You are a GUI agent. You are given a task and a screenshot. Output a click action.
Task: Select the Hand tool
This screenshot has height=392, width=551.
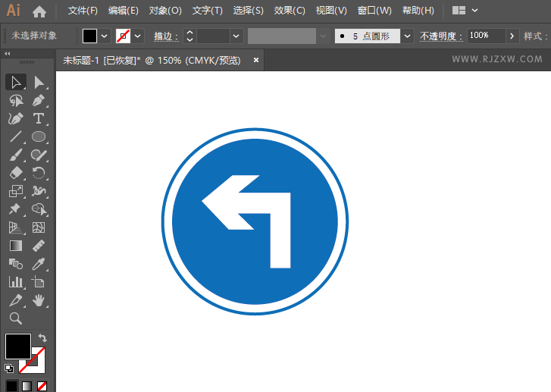click(x=39, y=300)
